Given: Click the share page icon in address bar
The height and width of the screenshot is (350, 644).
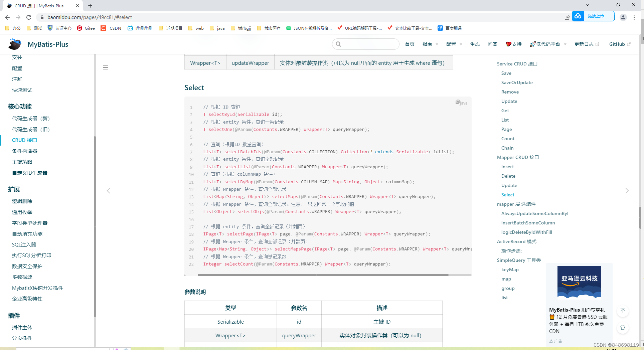Looking at the screenshot, I should click(567, 17).
